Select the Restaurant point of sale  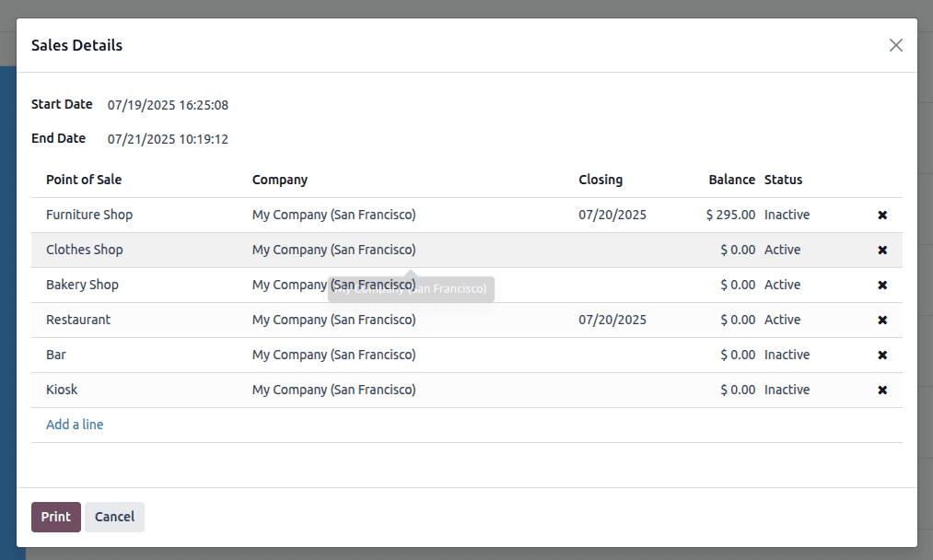[78, 320]
